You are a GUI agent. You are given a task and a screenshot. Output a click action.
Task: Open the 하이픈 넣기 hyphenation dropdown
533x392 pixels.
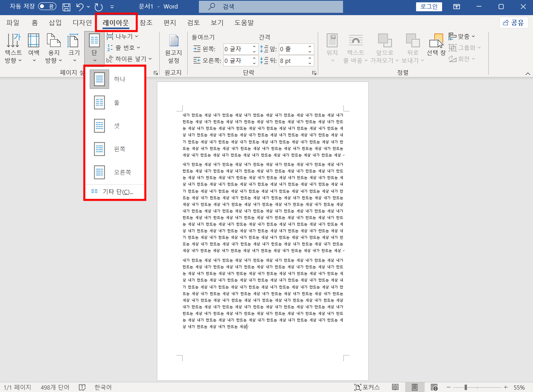(x=129, y=59)
